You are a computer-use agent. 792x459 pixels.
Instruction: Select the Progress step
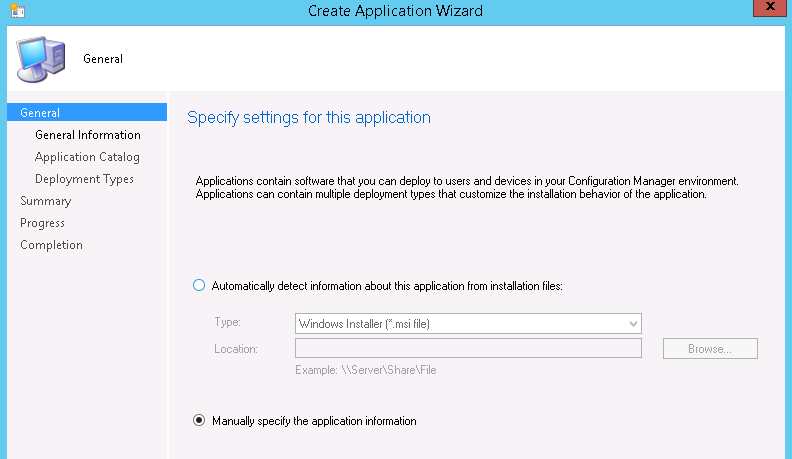click(x=42, y=223)
